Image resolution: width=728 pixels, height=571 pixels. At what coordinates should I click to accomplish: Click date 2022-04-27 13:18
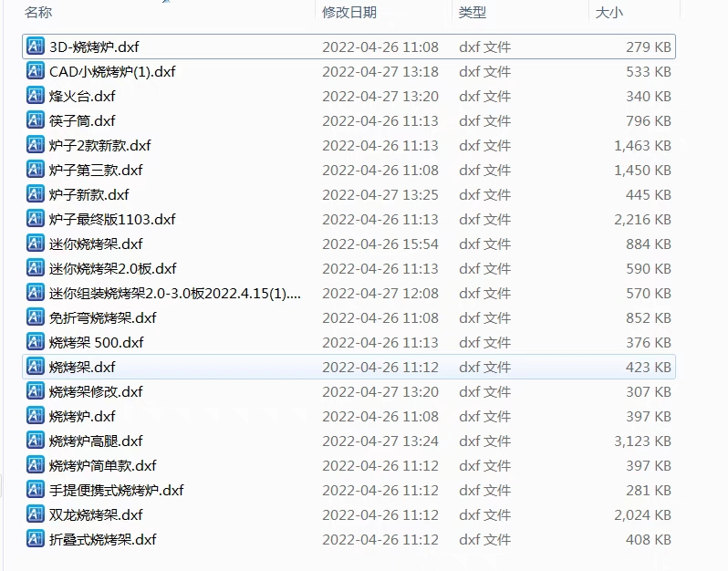click(380, 71)
